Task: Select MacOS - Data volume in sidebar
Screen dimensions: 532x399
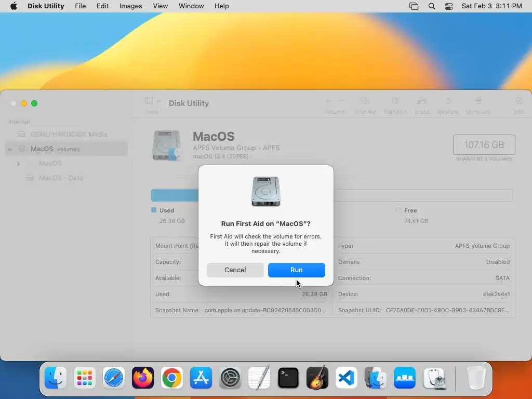Action: (x=66, y=178)
